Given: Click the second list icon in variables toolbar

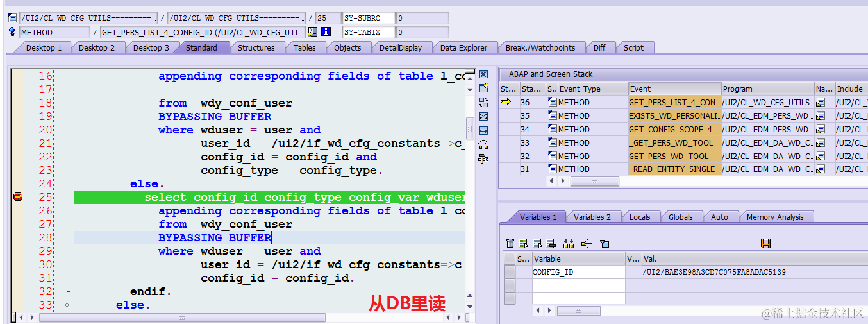Looking at the screenshot, I should click(537, 243).
